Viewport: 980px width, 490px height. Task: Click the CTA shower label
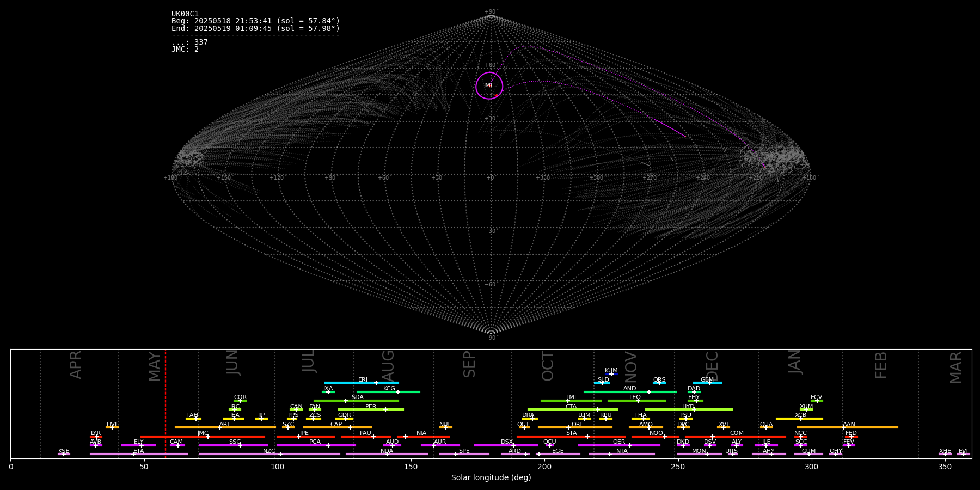coord(571,407)
